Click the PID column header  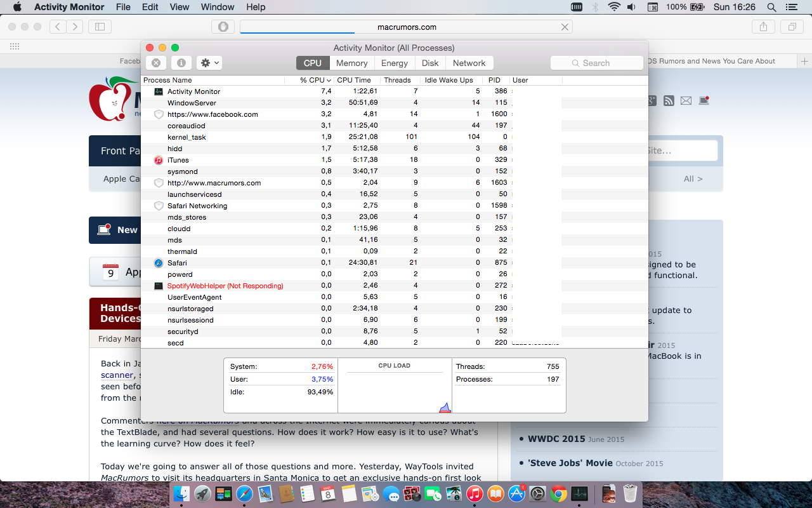click(496, 80)
